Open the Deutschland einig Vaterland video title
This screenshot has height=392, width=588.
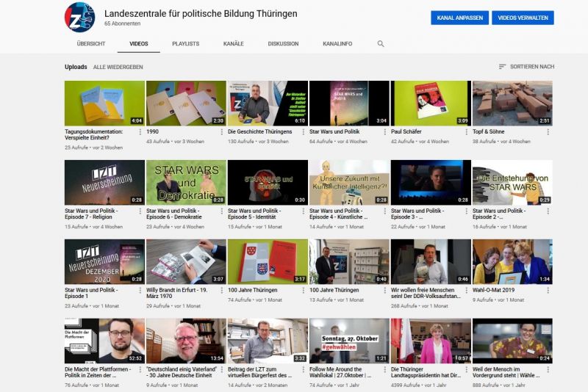coord(182,372)
